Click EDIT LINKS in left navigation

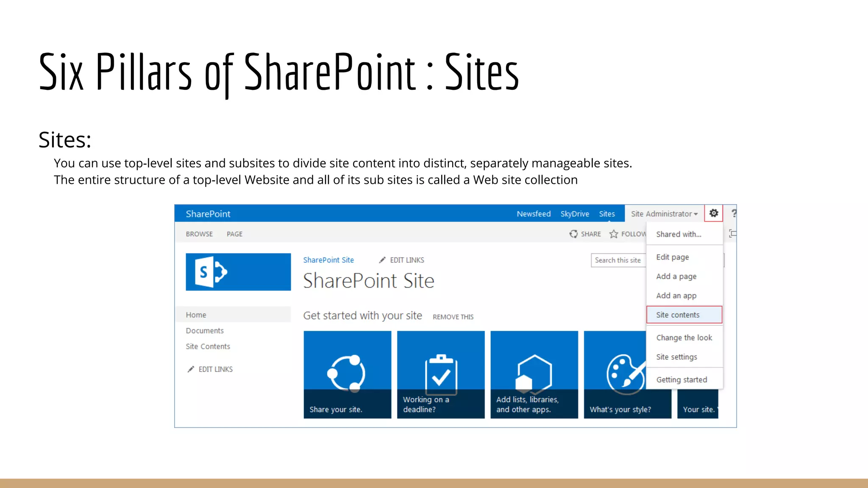215,369
